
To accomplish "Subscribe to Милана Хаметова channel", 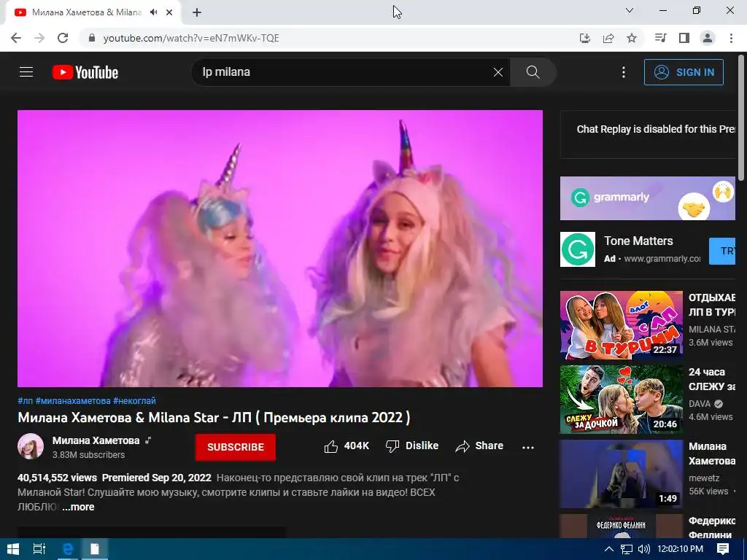I will (236, 447).
